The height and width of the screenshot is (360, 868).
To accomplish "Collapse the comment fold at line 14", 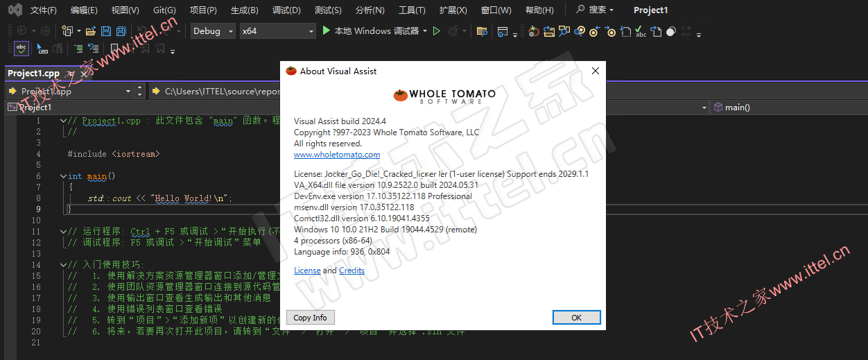I will pyautogui.click(x=63, y=265).
